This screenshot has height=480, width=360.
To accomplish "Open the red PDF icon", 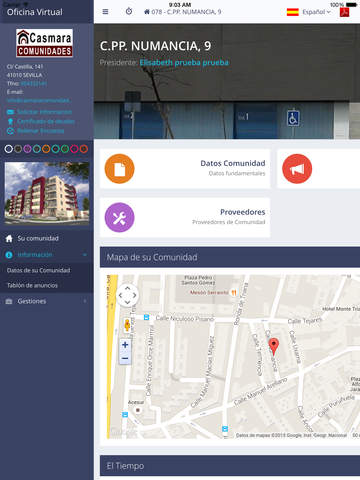I will (x=344, y=12).
